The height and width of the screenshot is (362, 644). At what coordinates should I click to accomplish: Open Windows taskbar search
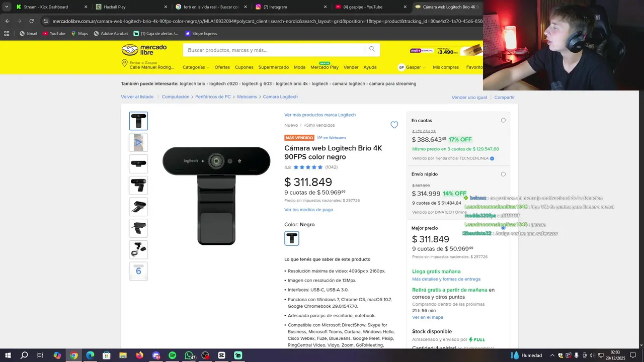coord(24,355)
